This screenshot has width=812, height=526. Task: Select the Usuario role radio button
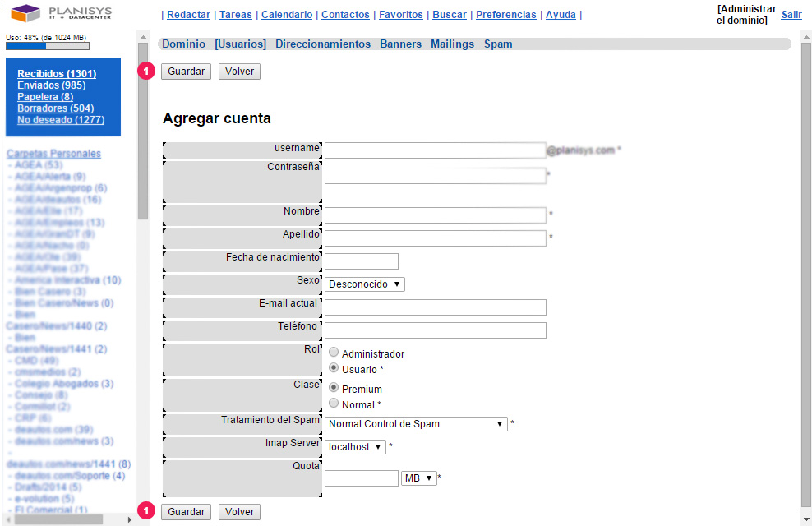point(334,367)
